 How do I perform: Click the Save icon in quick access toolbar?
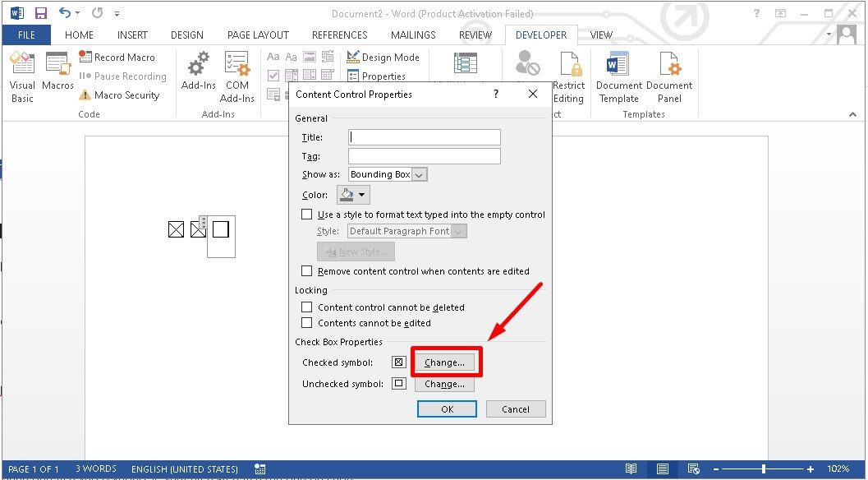point(40,13)
